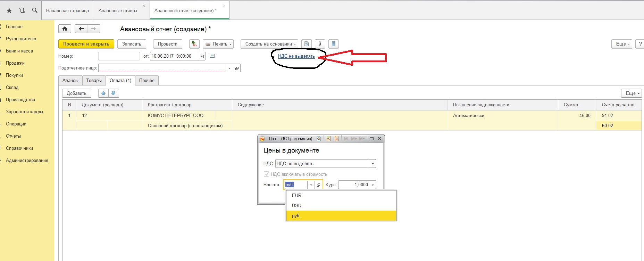Open the search magnifier icon
The image size is (644, 261).
(x=35, y=10)
